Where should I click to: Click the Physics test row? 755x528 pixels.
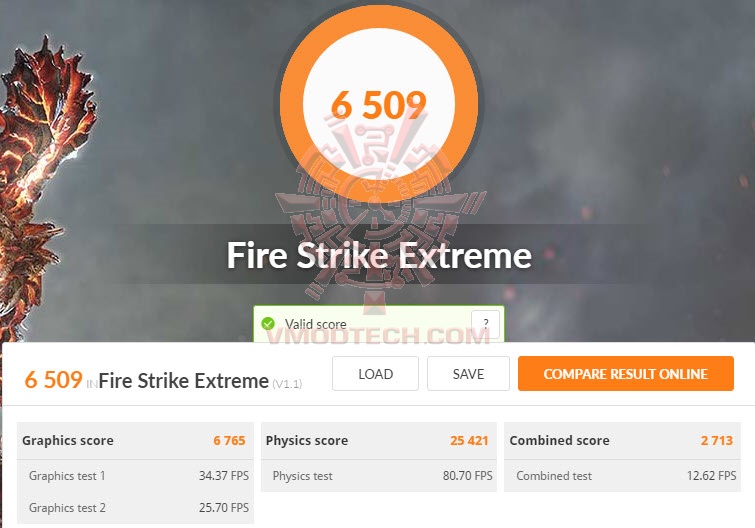[x=378, y=476]
